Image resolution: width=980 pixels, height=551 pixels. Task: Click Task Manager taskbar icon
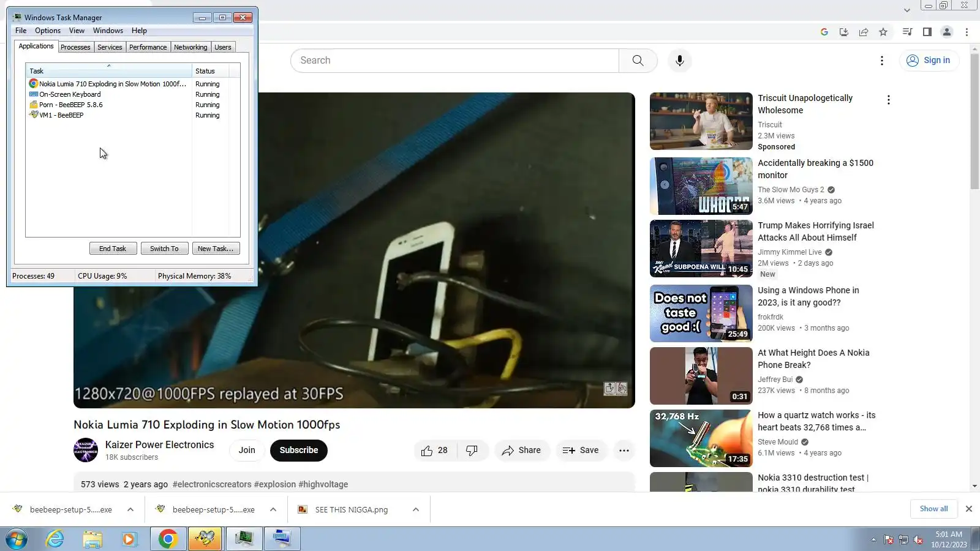tap(244, 539)
